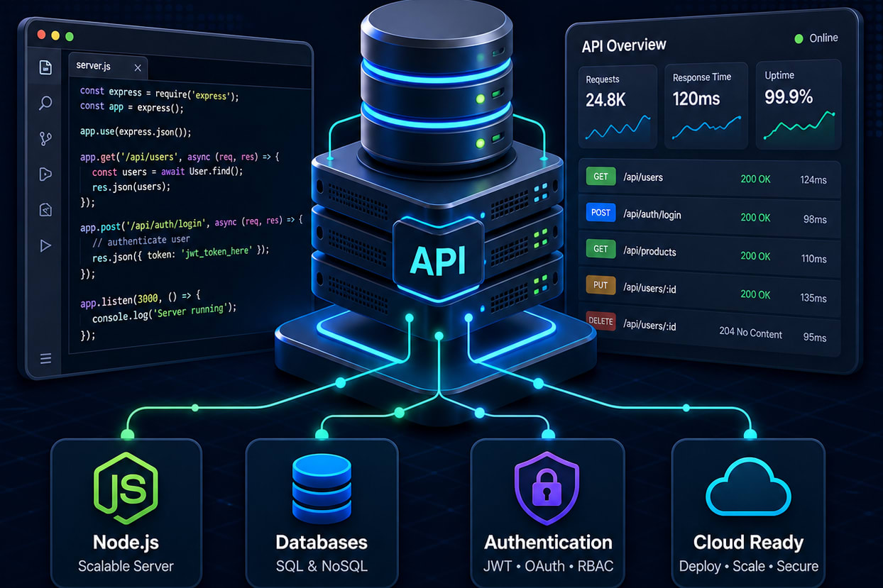Open the hamburger menu icon at sidebar bottom
883x588 pixels.
click(x=45, y=359)
